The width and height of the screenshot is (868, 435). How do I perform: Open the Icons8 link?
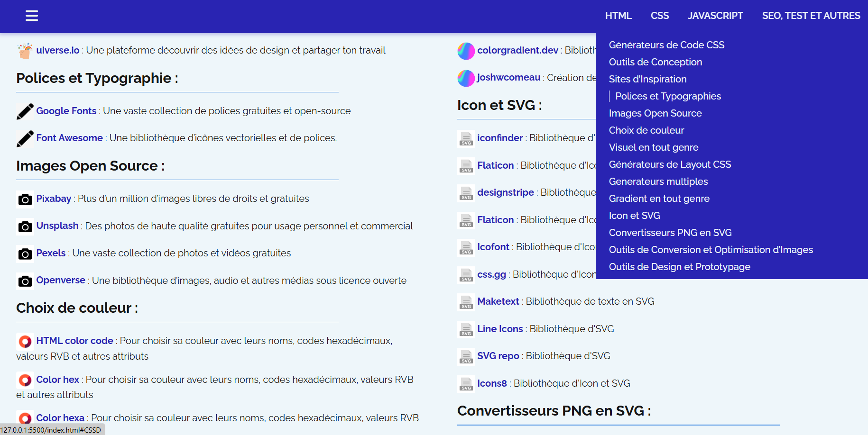pos(492,383)
